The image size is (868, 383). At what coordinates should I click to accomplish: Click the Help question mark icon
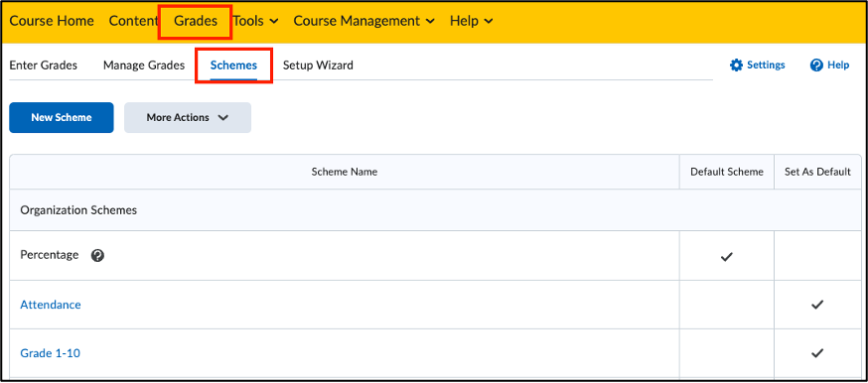pos(816,65)
